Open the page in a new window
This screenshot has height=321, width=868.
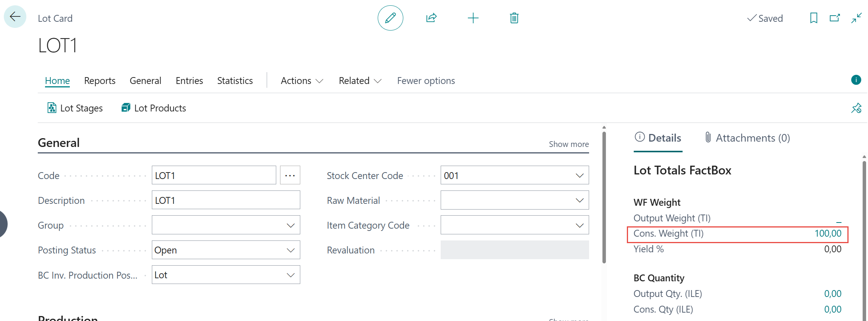835,18
